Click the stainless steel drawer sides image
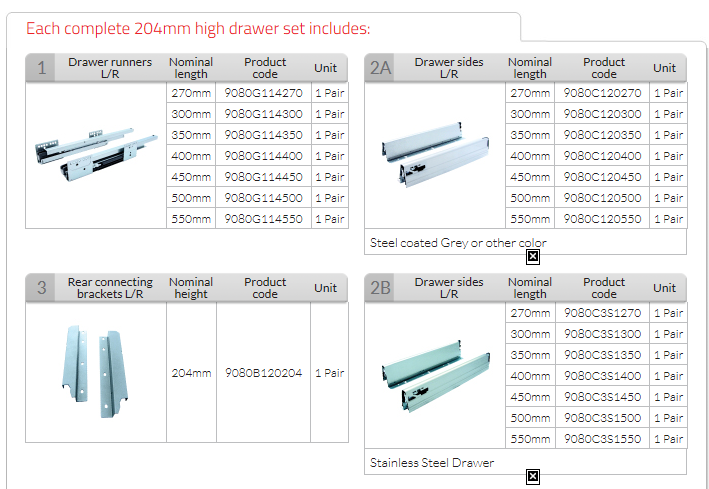The width and height of the screenshot is (709, 489). point(433,373)
